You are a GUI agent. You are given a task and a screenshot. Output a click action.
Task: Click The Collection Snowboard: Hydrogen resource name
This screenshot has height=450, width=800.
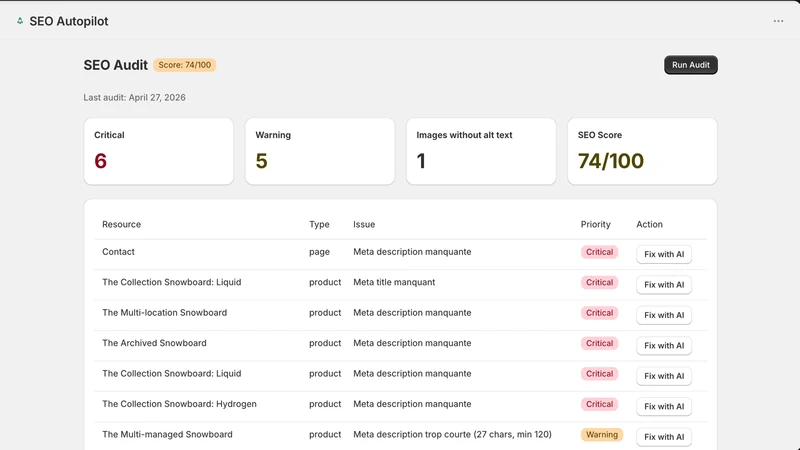tap(179, 404)
